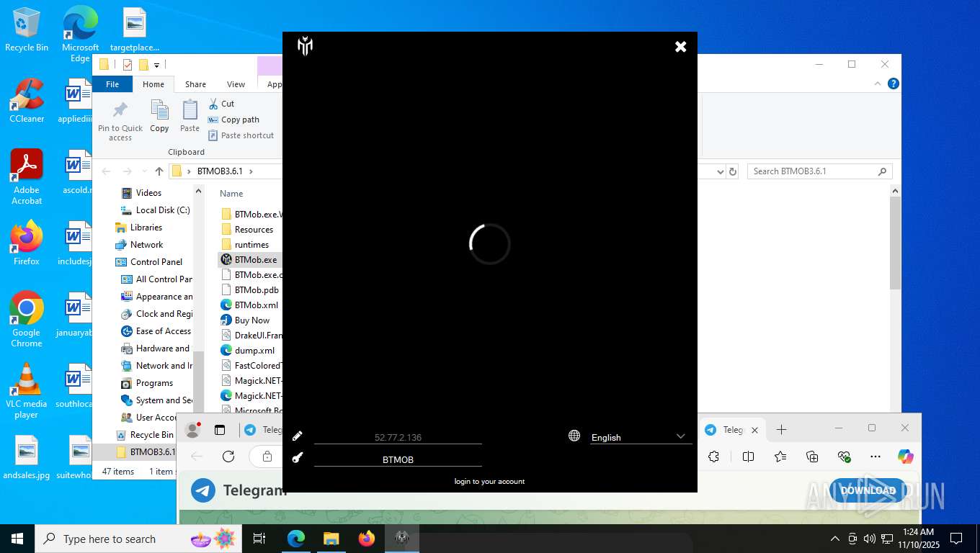Click the Up arrow in Explorer navigation
Image resolution: width=980 pixels, height=553 pixels.
point(159,171)
